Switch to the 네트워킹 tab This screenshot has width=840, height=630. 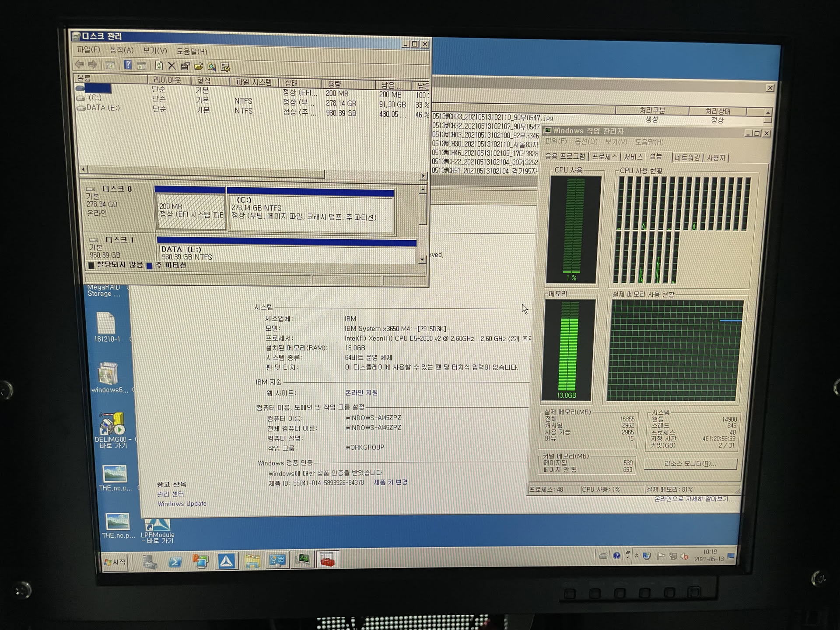click(x=687, y=157)
